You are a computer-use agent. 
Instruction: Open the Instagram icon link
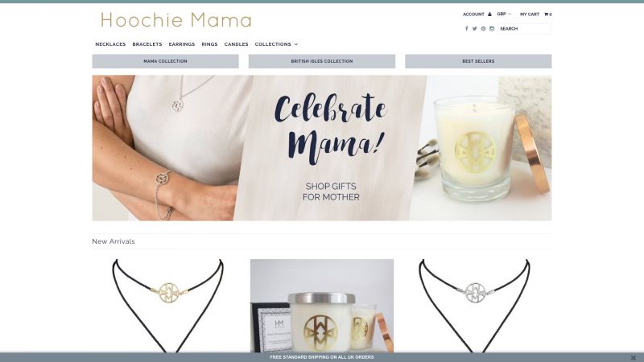pos(492,29)
